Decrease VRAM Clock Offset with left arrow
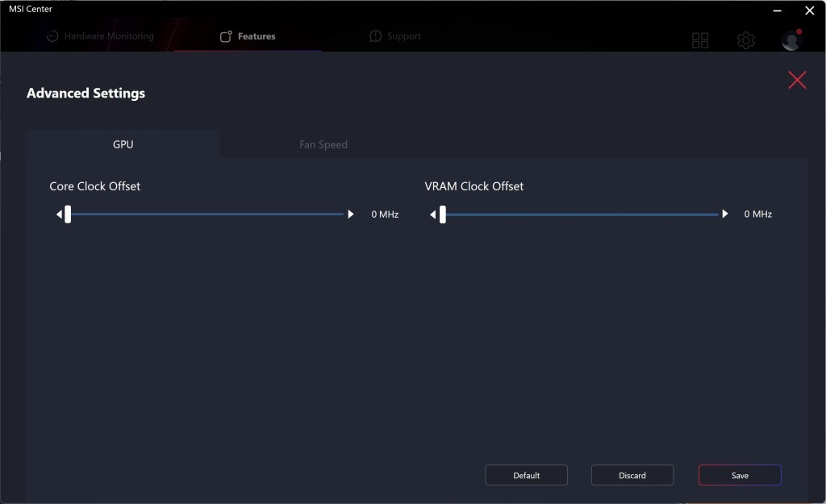826x504 pixels. click(433, 215)
